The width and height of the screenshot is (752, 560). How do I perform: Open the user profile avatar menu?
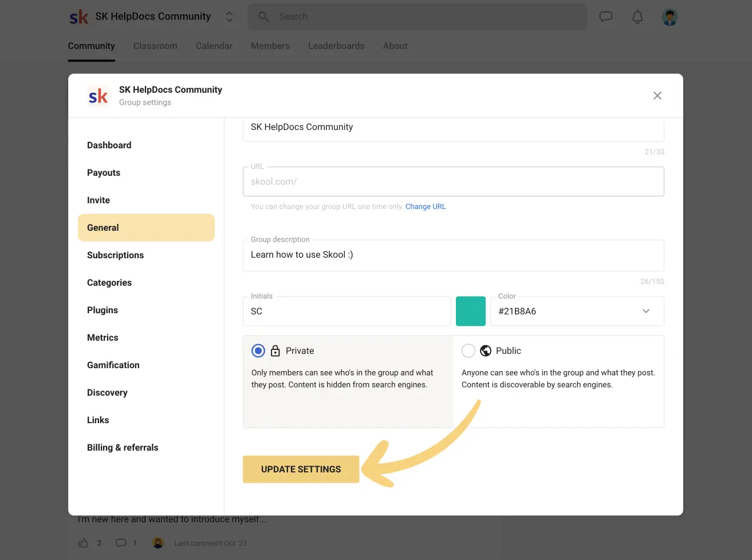coord(670,17)
